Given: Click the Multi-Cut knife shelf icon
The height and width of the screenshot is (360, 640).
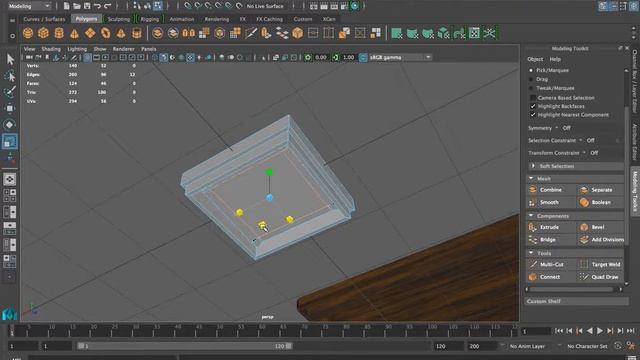Looking at the screenshot, I should (251, 33).
